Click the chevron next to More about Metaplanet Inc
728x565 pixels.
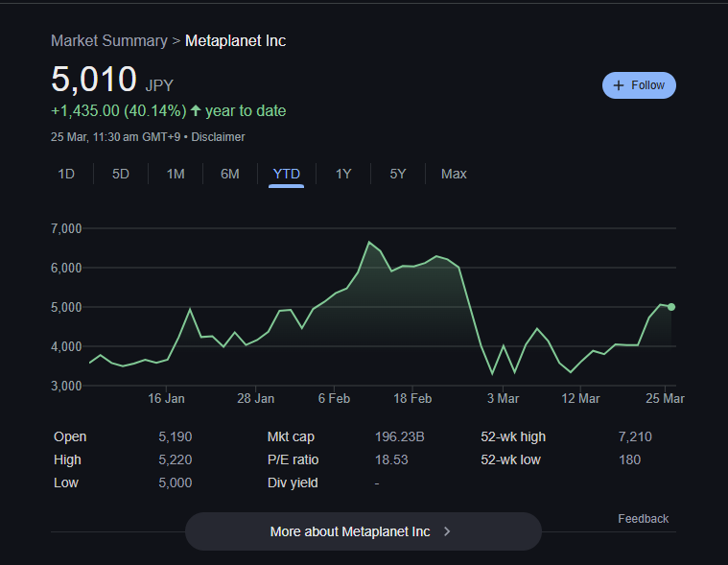(x=447, y=531)
